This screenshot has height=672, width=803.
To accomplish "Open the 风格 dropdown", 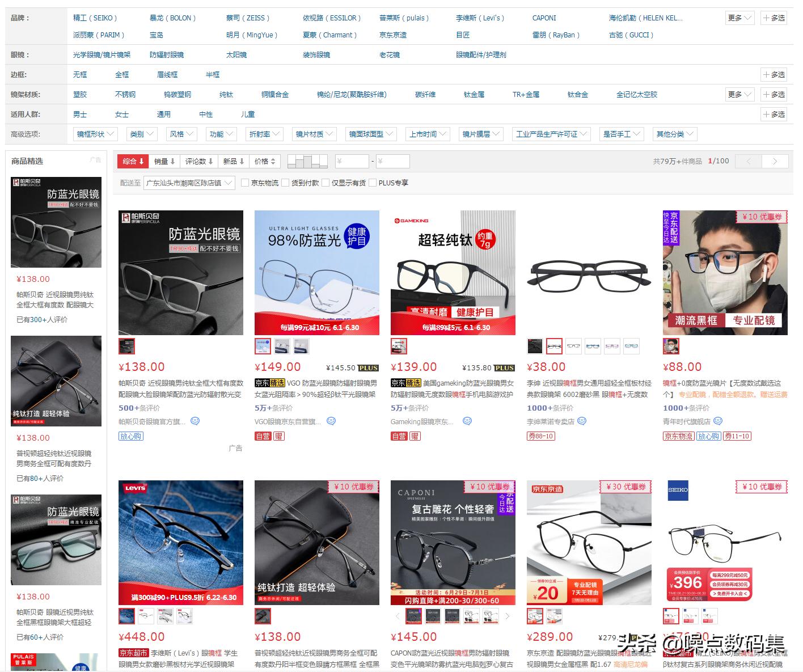I will click(181, 134).
